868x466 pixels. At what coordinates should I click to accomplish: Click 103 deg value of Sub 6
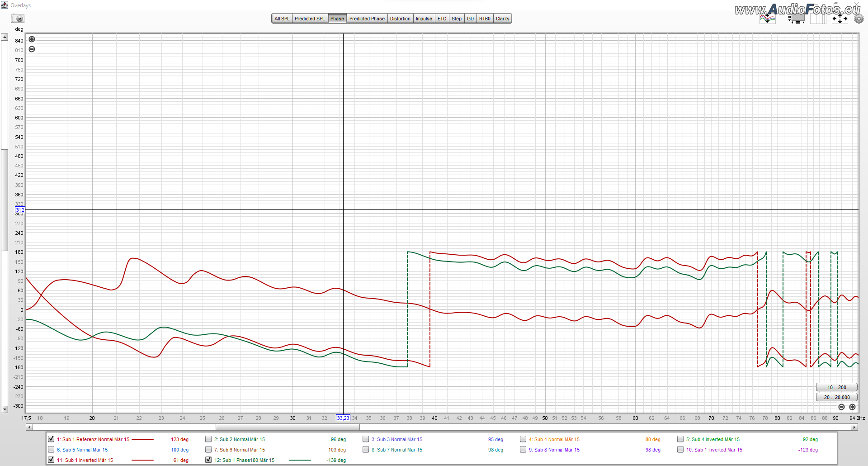337,450
